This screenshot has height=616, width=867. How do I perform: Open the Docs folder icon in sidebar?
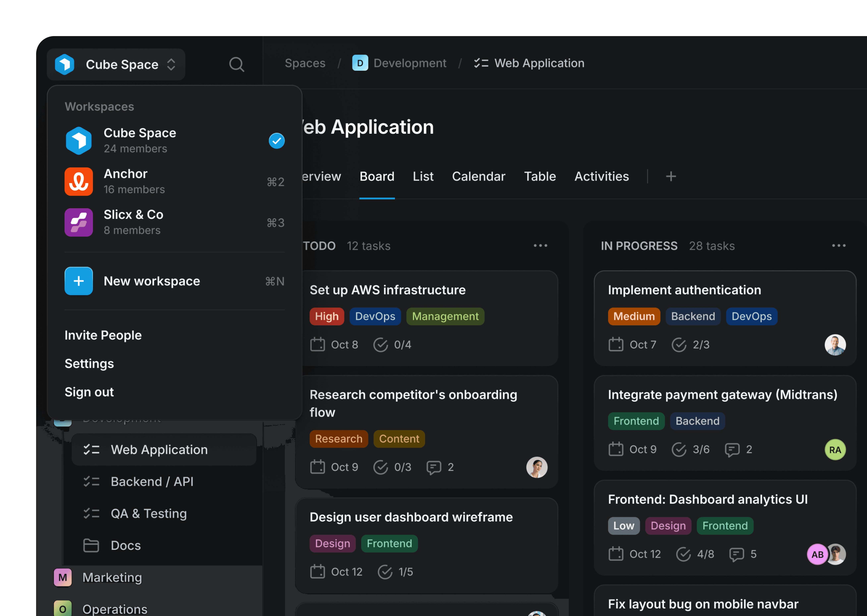91,545
